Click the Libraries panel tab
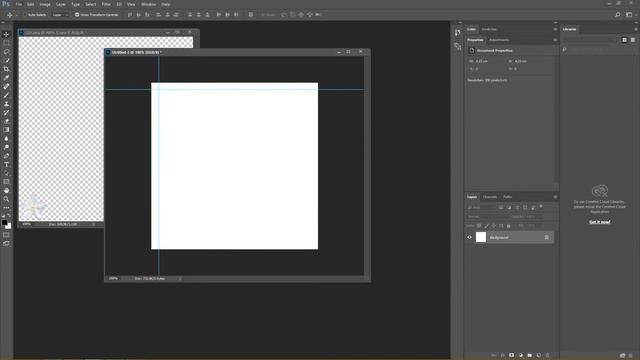Image resolution: width=640 pixels, height=360 pixels. 569,29
